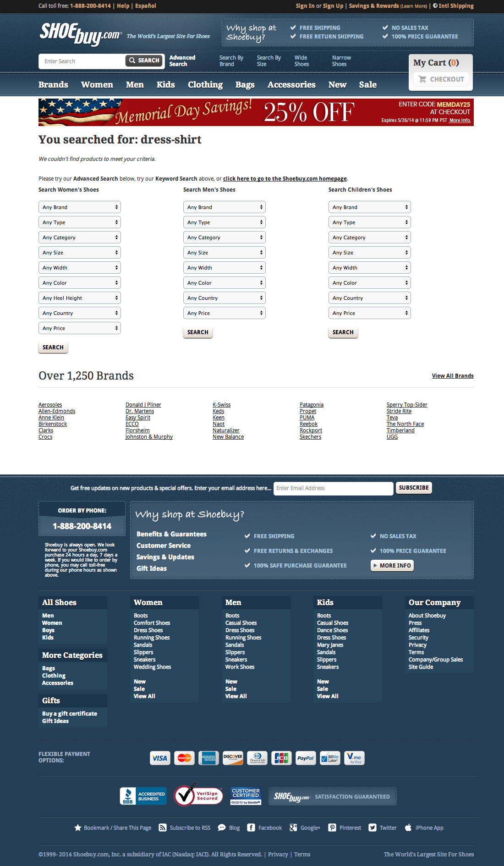
Task: Open Women's Any Heel Height dropdown
Action: coord(80,298)
